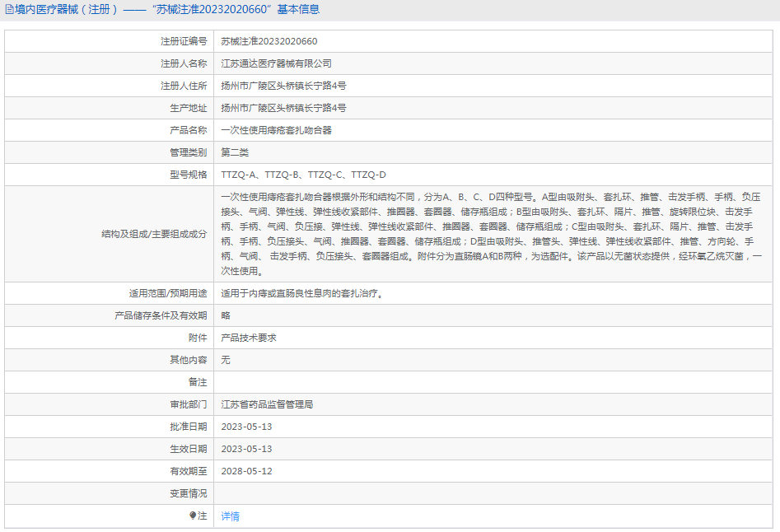This screenshot has width=780, height=532.
Task: Click the expiry date 2028-05-12
Action: (247, 471)
